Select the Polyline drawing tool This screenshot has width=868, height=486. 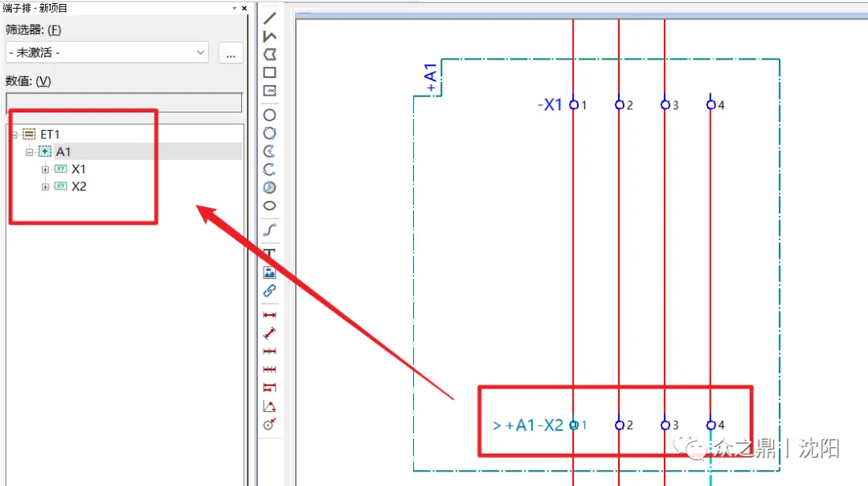tap(269, 36)
